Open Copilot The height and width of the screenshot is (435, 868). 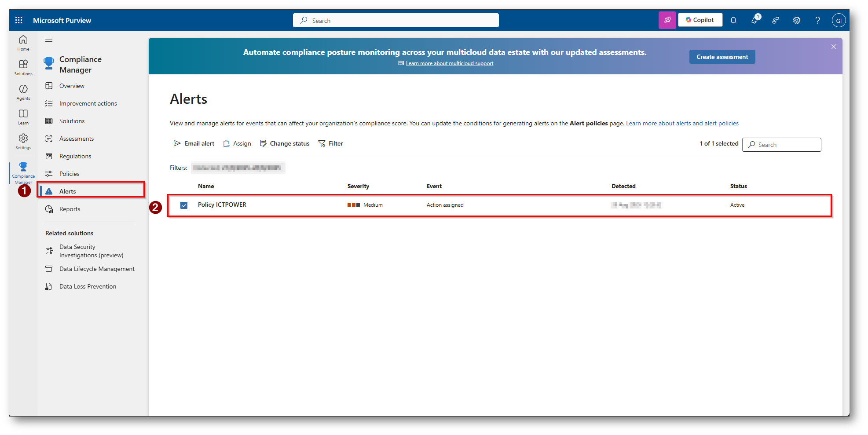tap(700, 20)
